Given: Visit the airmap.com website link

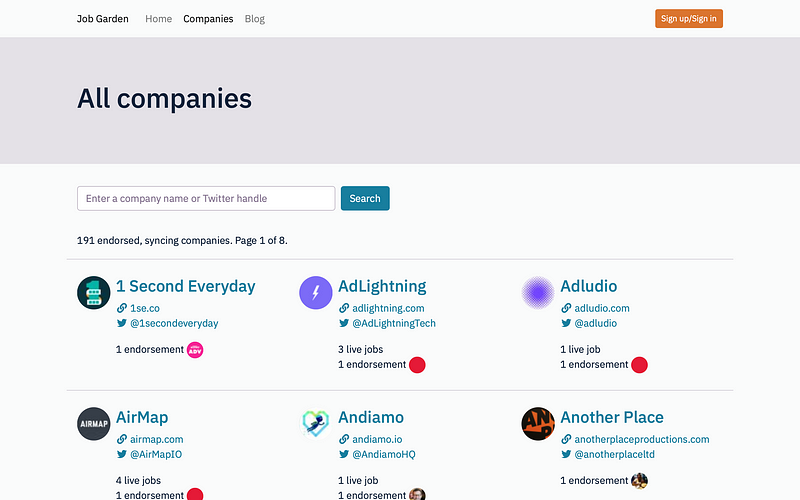Looking at the screenshot, I should point(157,439).
